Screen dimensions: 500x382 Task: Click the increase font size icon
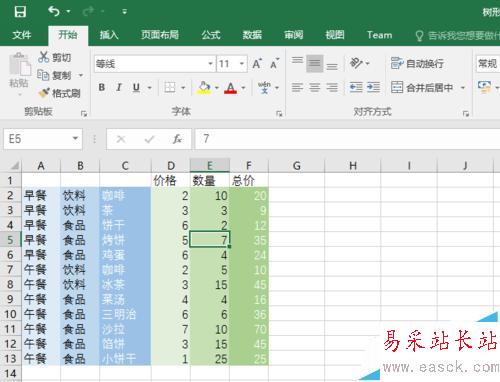click(x=257, y=63)
